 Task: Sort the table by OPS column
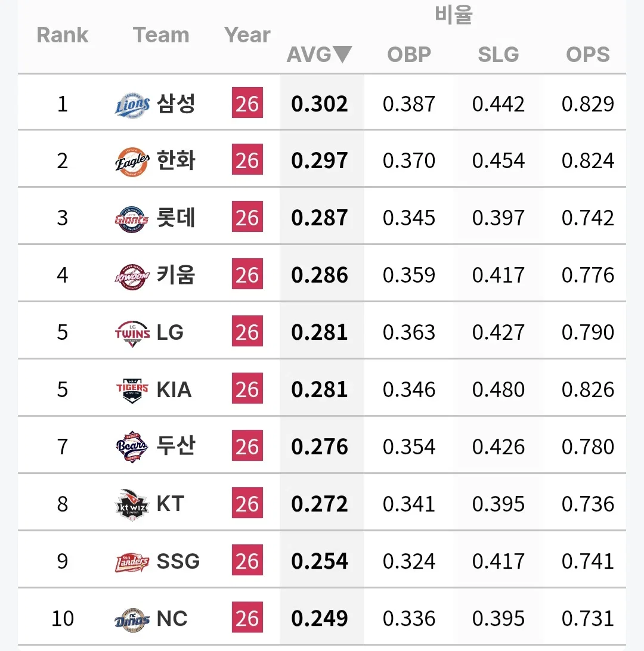pos(588,54)
